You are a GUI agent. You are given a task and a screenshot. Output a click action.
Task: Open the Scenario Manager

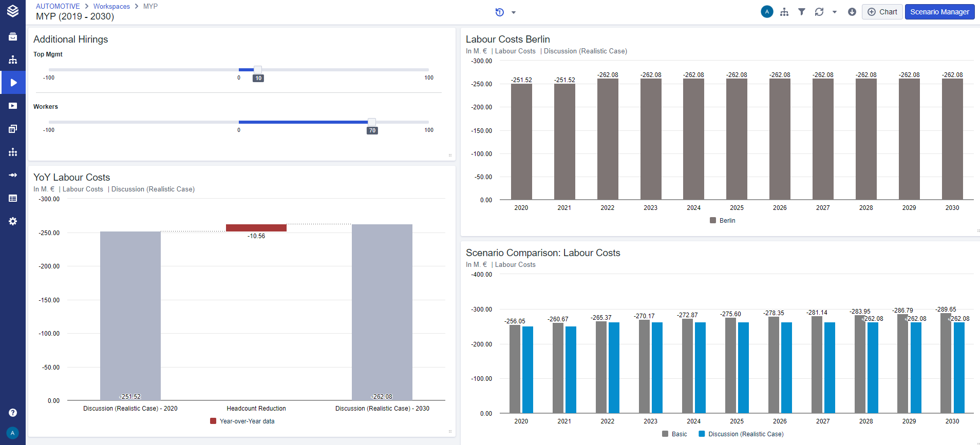[939, 12]
